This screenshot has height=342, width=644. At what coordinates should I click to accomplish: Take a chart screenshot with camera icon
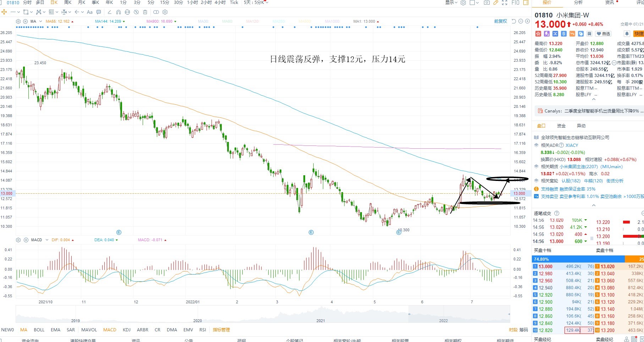click(x=487, y=2)
